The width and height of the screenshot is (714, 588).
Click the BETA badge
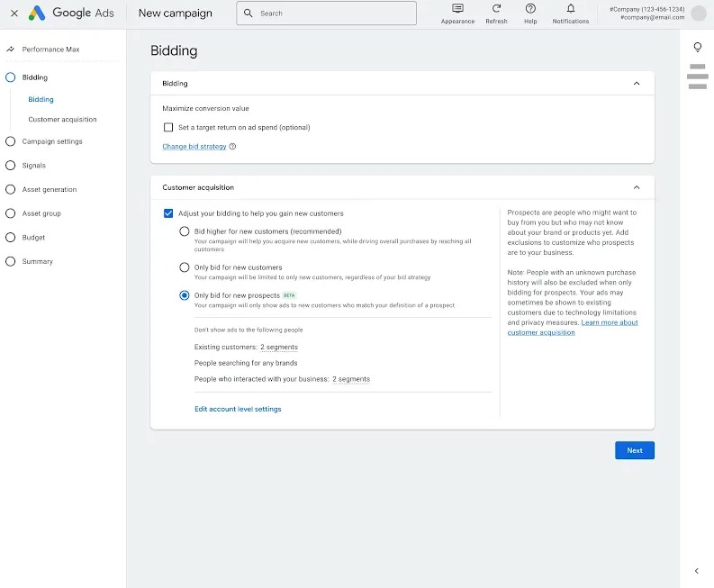pos(289,295)
